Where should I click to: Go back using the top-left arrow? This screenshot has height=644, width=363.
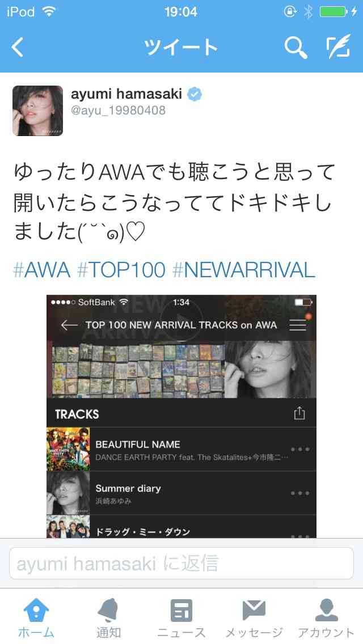[17, 47]
